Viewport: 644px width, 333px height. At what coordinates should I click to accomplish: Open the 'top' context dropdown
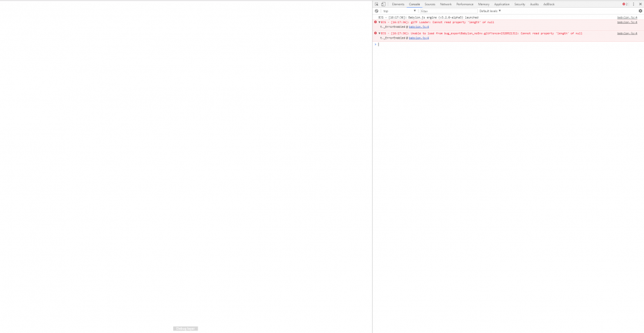400,11
